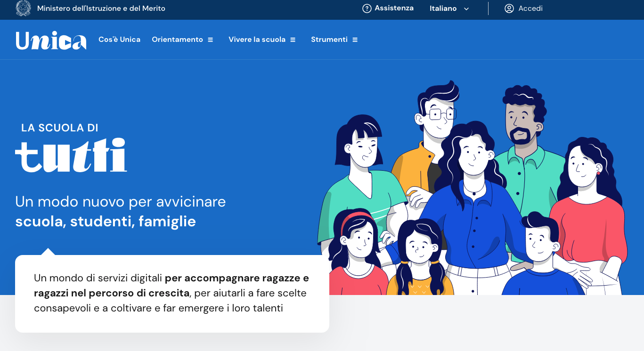
Task: Click the "scuola, studenti, famiglie" headline
Action: pyautogui.click(x=106, y=221)
